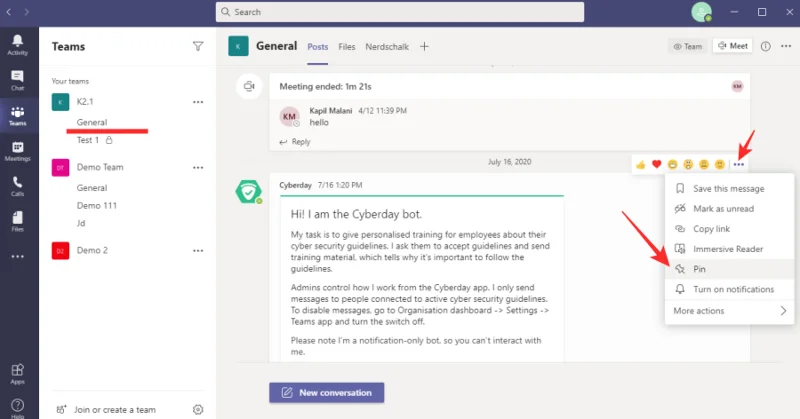Viewport: 800px width, 419px height.
Task: Click the meeting video icon
Action: coord(249,86)
